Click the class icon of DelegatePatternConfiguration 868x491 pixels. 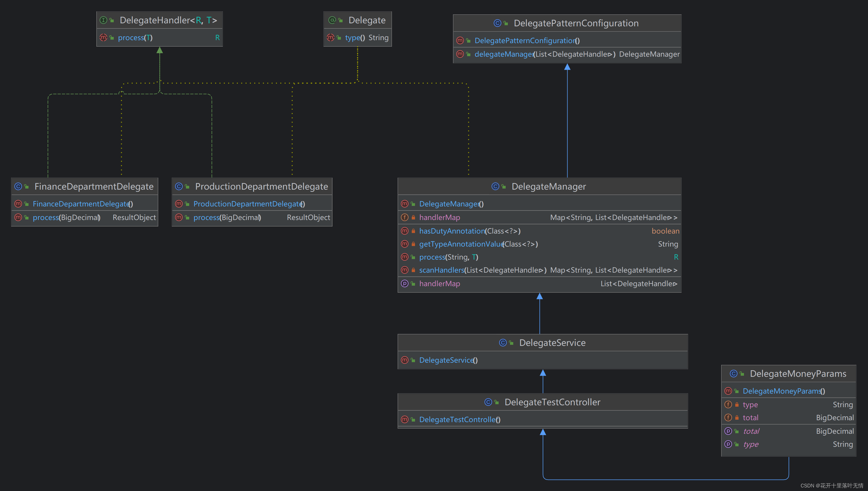tap(497, 23)
